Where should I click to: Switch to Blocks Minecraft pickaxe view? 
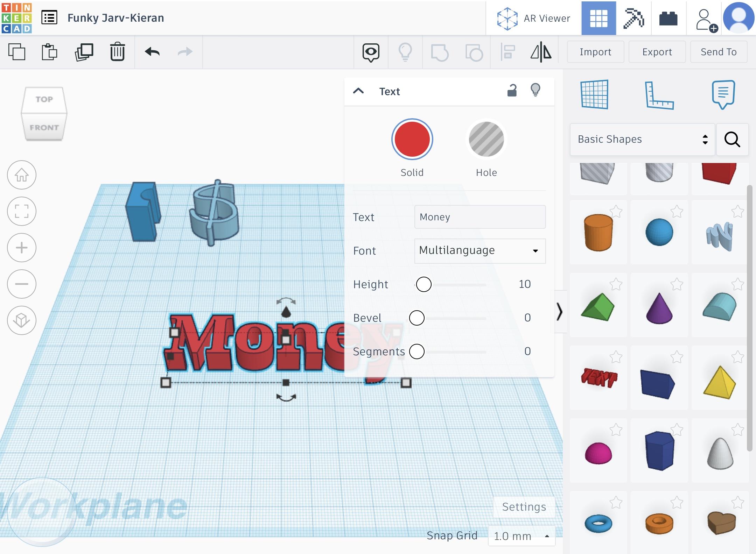[633, 18]
